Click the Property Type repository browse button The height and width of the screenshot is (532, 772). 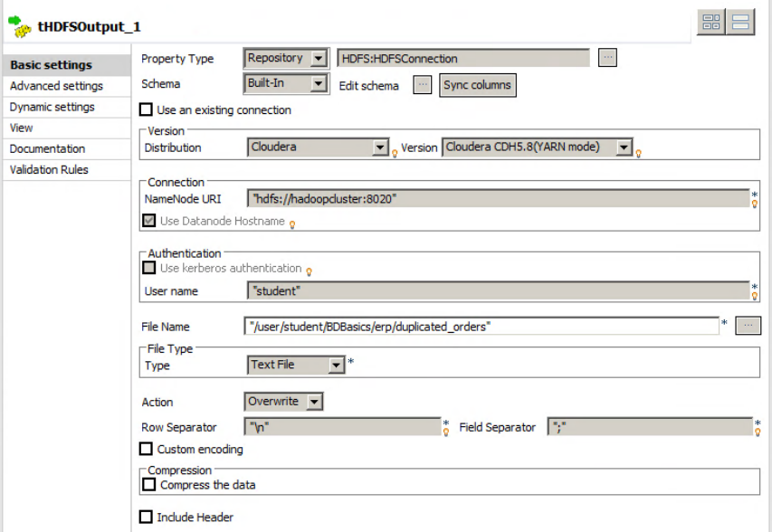pos(607,58)
